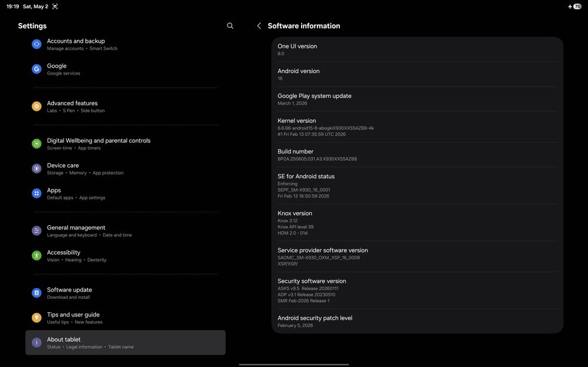
Task: Click SEPF_SM-X930_16_0001 text
Action: [x=304, y=190]
